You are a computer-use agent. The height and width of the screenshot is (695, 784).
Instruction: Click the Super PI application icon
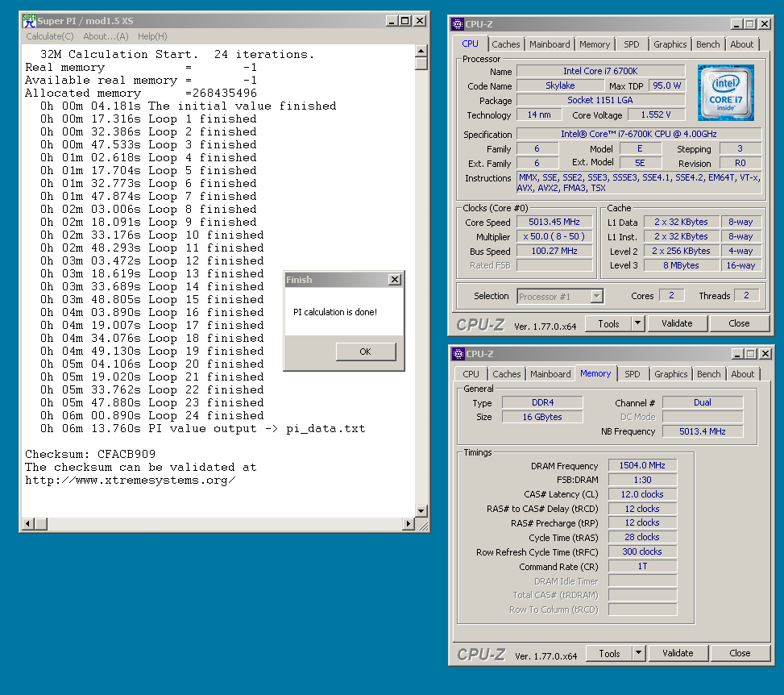[x=30, y=21]
